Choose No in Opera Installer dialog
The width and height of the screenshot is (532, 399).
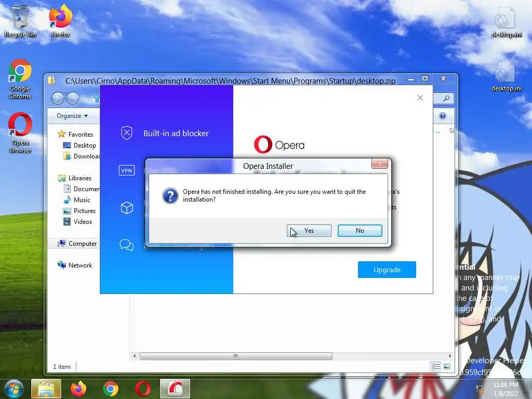click(x=360, y=231)
